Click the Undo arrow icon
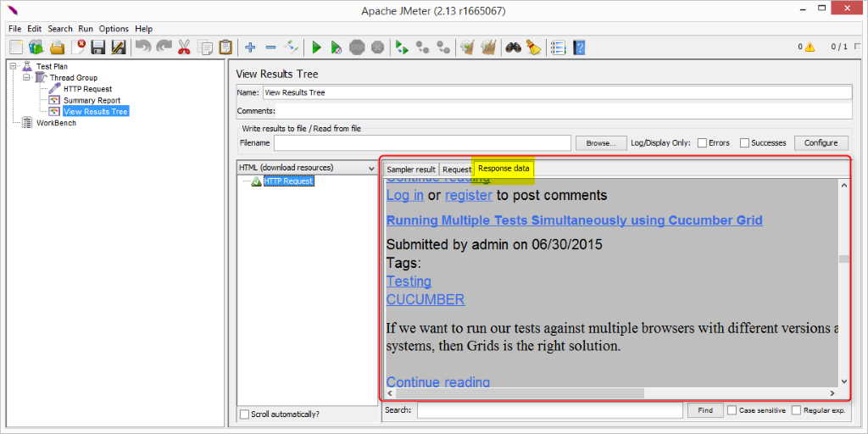Screen dimensions: 868x434 (142, 47)
